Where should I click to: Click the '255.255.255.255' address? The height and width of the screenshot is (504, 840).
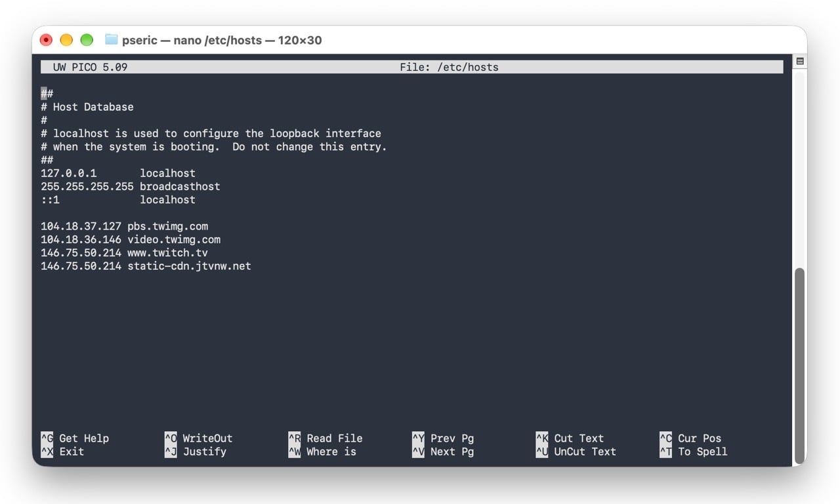click(x=87, y=186)
